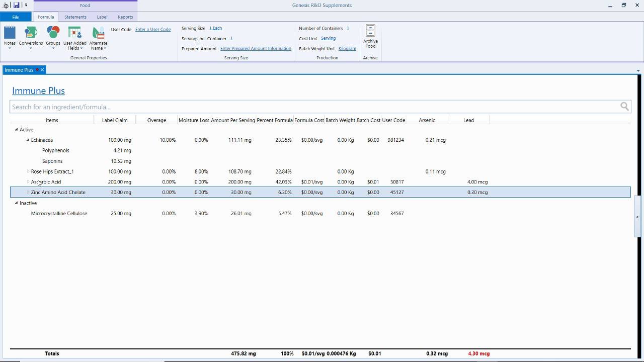Collapse the Echinacea ingredient row

pyautogui.click(x=28, y=140)
